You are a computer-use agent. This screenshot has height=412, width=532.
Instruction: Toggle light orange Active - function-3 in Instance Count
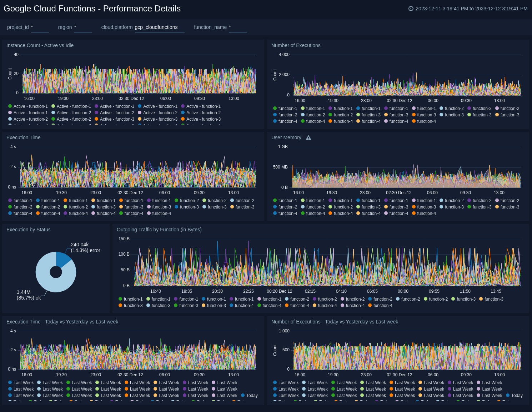click(158, 119)
